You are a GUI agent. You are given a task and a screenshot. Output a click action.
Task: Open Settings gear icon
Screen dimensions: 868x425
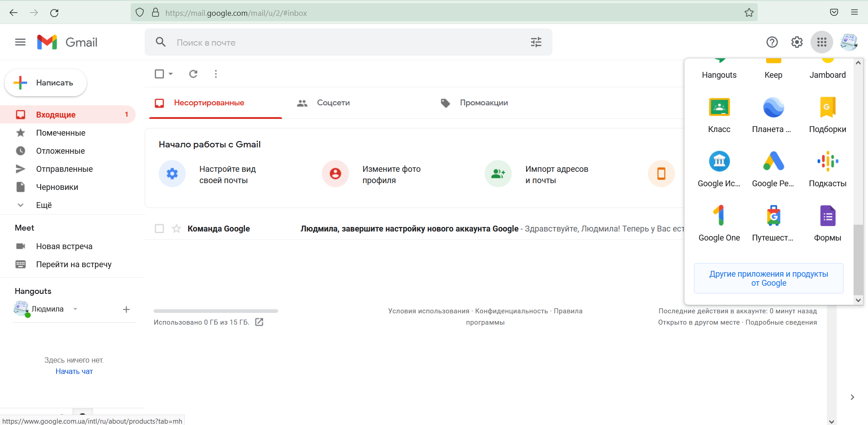coord(797,42)
